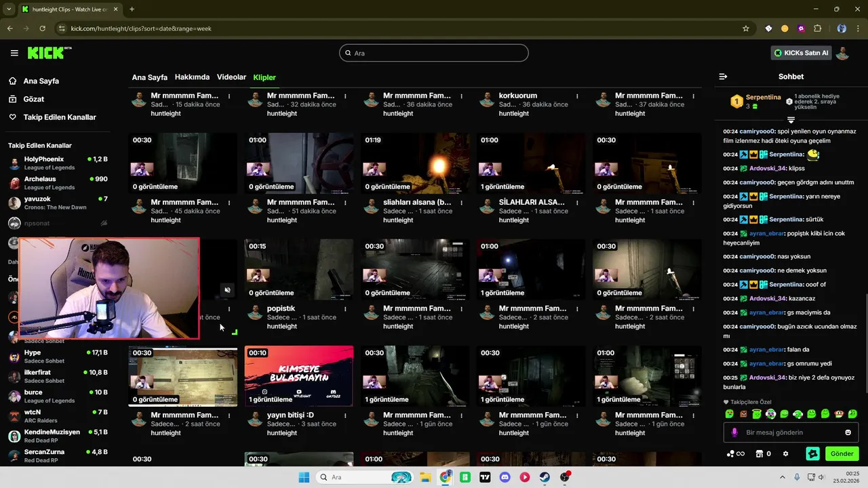The width and height of the screenshot is (868, 488).
Task: Collapse the Sohbet chat panel arrow icon
Action: click(x=723, y=77)
